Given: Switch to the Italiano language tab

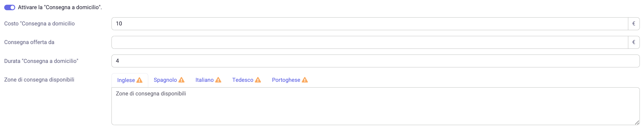Looking at the screenshot, I should click(x=208, y=80).
